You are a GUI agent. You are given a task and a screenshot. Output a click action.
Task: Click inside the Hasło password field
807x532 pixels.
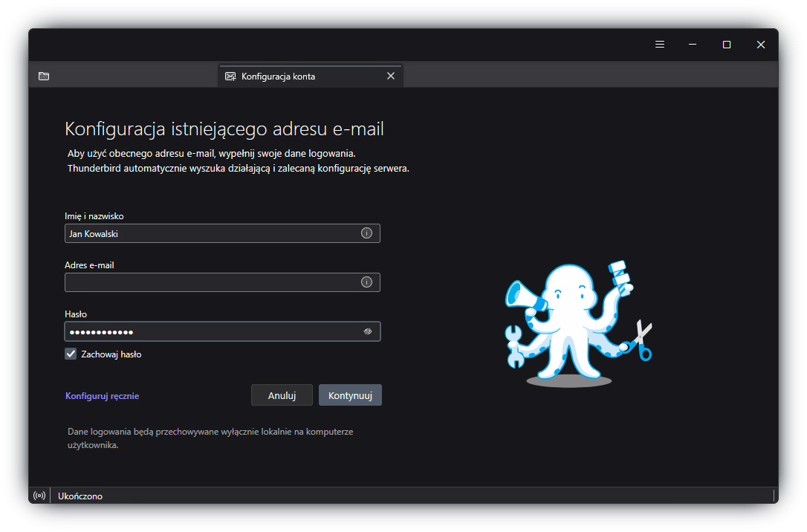pyautogui.click(x=208, y=331)
